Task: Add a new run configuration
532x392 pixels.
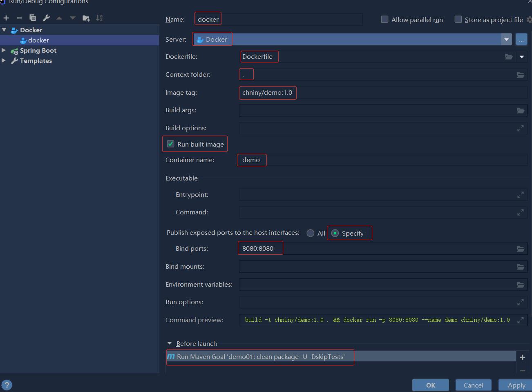Action: click(6, 18)
